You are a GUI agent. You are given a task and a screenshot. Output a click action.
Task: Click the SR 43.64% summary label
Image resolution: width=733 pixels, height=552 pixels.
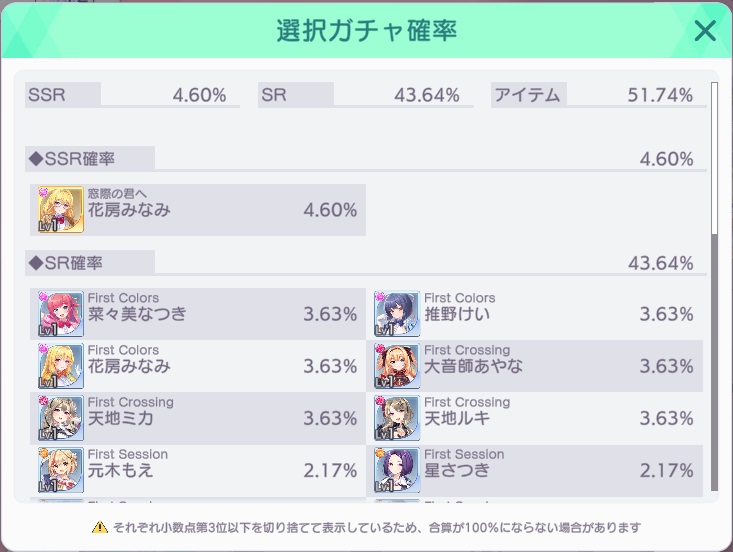coord(366,95)
